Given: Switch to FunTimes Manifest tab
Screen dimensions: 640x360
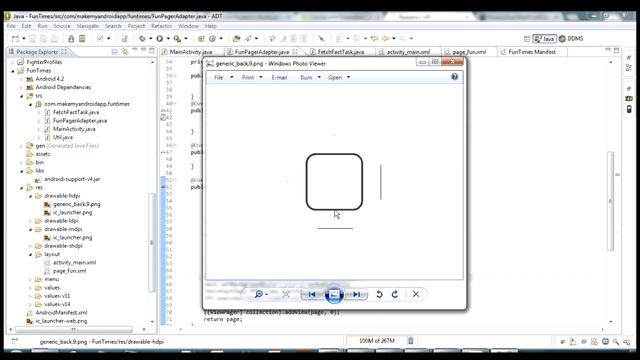Looking at the screenshot, I should click(x=532, y=52).
